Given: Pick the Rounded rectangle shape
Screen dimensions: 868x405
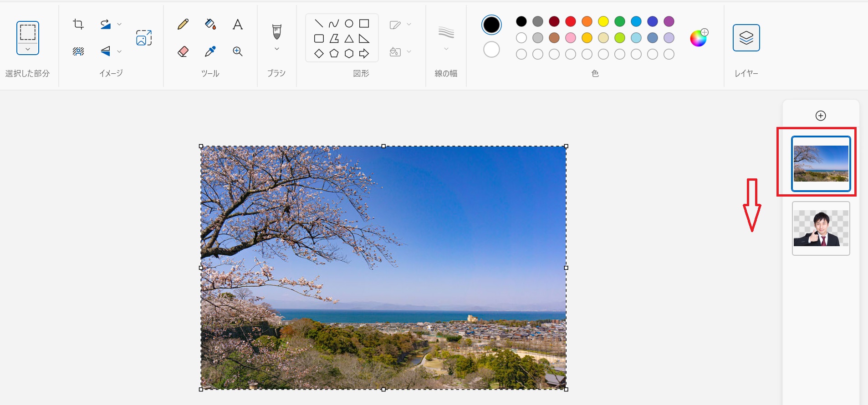Looking at the screenshot, I should click(x=319, y=39).
